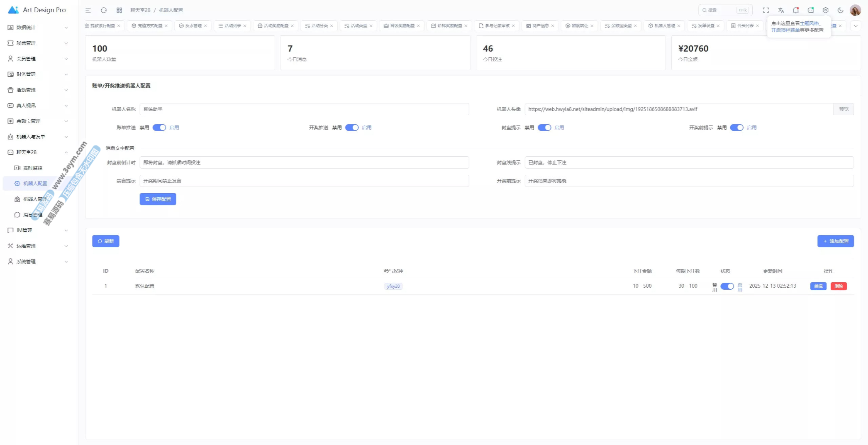This screenshot has height=445, width=868.
Task: Switch to dark mode moon icon
Action: point(841,10)
